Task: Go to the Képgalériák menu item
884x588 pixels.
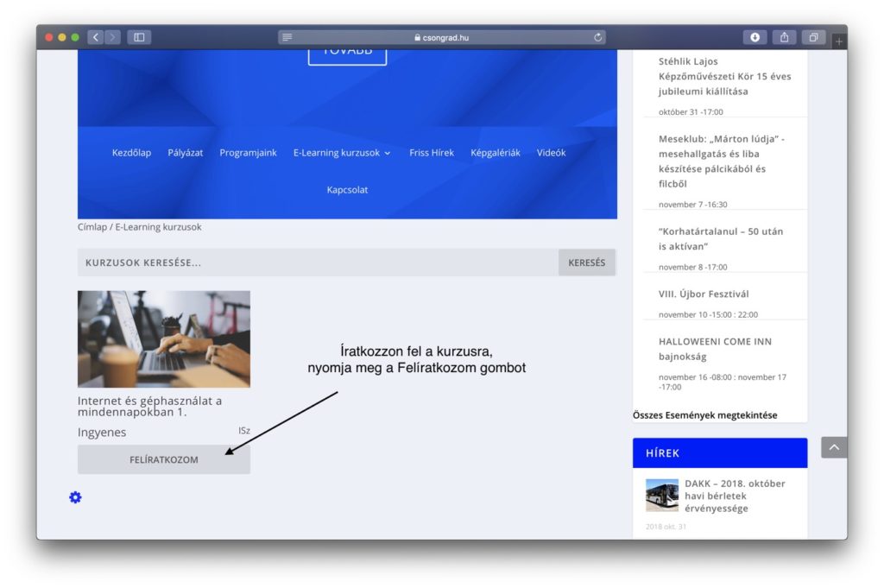Action: click(495, 153)
